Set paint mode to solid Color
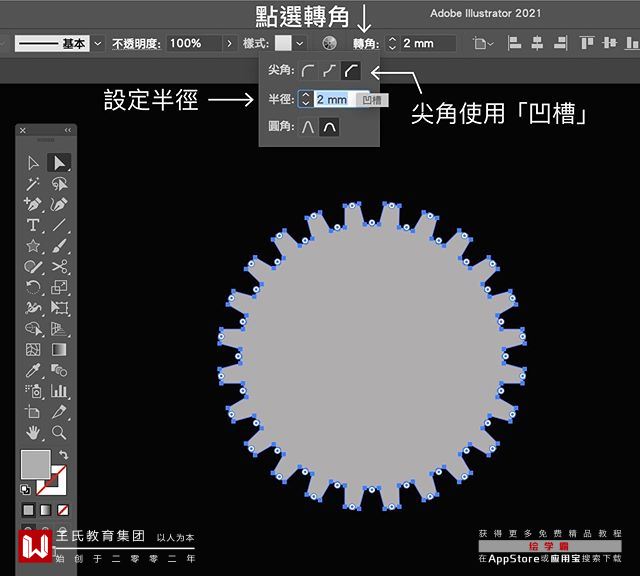Image resolution: width=640 pixels, height=576 pixels. (x=28, y=510)
